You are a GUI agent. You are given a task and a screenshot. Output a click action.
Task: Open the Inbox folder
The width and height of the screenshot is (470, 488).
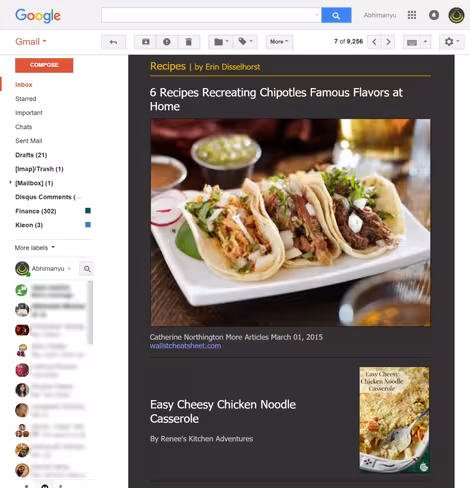pos(24,85)
